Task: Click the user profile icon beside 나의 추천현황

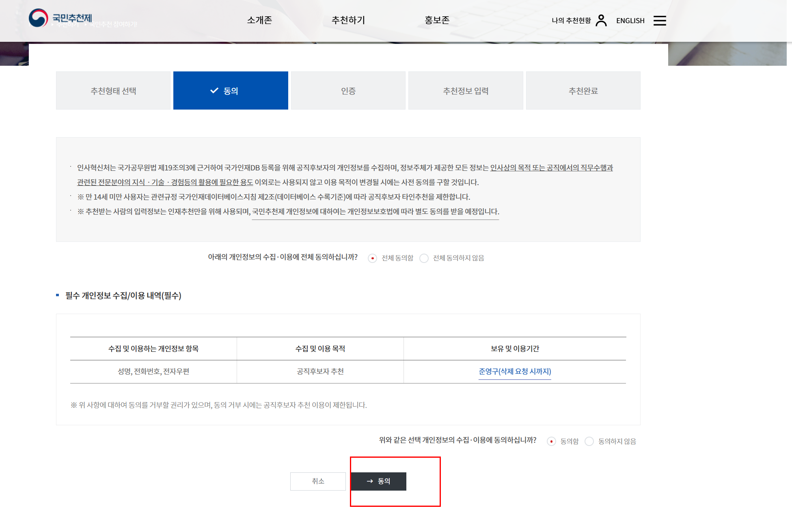Action: pos(602,19)
